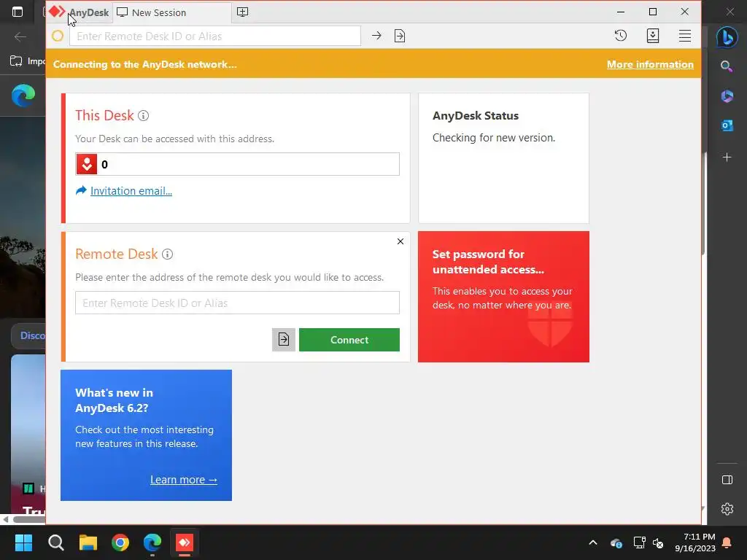Open Microsoft 365 icon in Edge sidebar
This screenshot has height=560, width=747.
(727, 96)
